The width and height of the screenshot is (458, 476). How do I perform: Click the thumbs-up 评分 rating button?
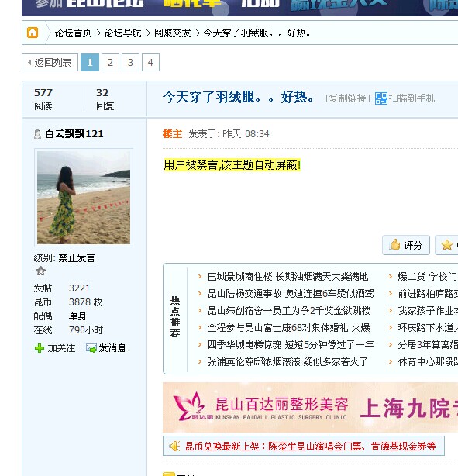[x=406, y=245]
